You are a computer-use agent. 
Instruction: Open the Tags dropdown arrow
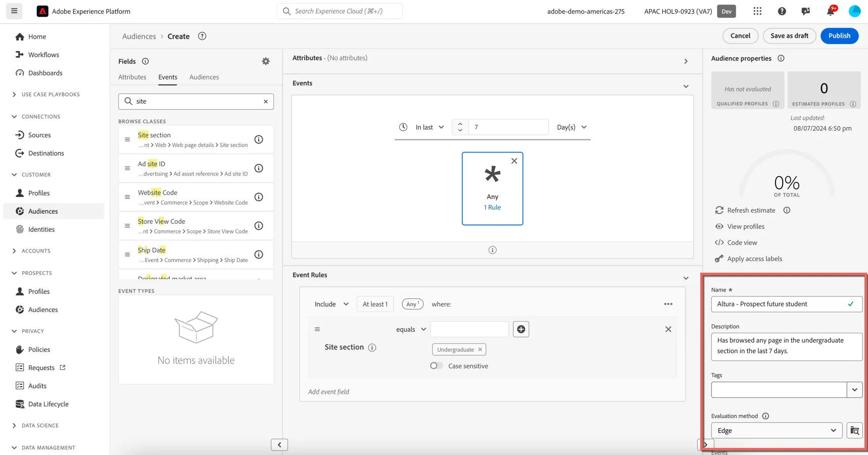854,390
